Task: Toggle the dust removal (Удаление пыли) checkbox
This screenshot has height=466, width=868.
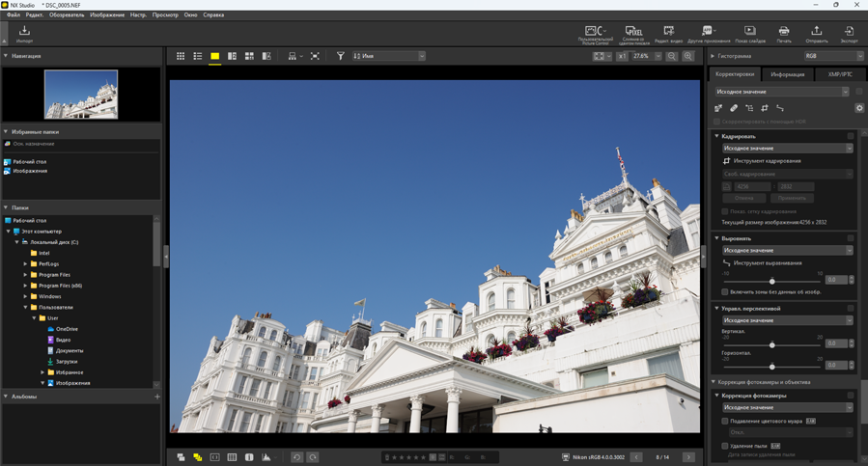Action: click(725, 446)
